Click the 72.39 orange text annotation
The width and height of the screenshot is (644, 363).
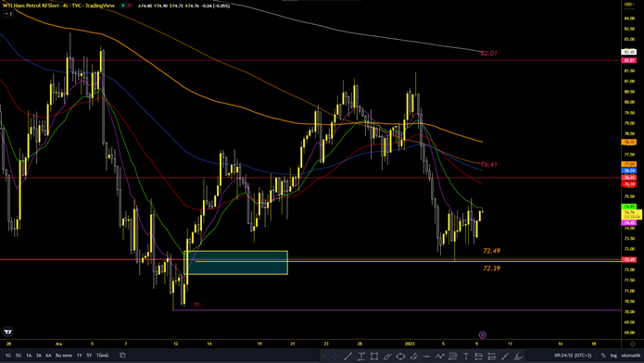pos(492,269)
